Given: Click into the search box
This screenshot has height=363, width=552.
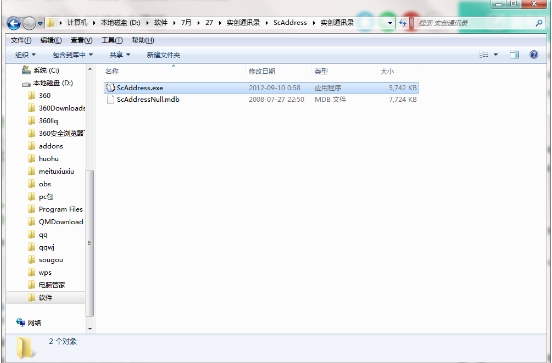Looking at the screenshot, I should click(x=475, y=23).
